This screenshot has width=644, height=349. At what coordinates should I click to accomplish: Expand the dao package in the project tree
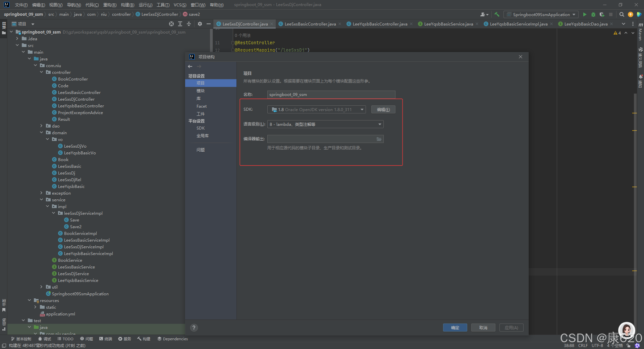(41, 126)
